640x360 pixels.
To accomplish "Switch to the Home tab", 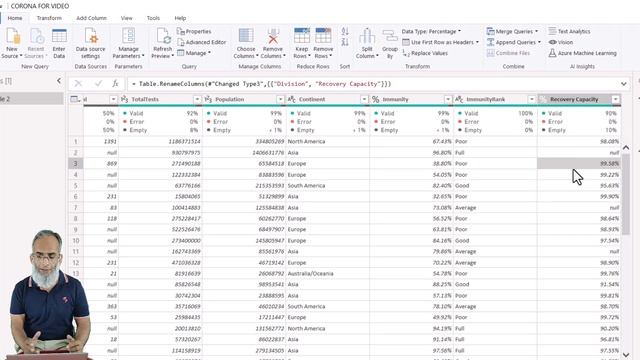I will [15, 18].
